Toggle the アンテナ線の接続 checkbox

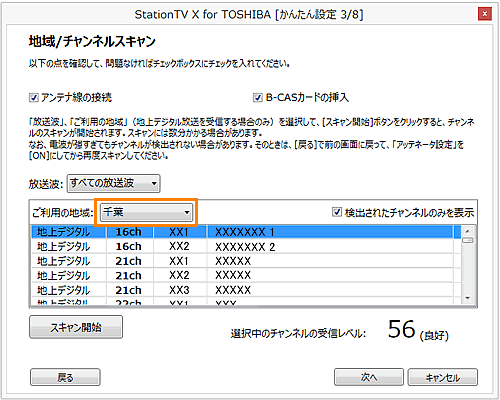pyautogui.click(x=34, y=98)
